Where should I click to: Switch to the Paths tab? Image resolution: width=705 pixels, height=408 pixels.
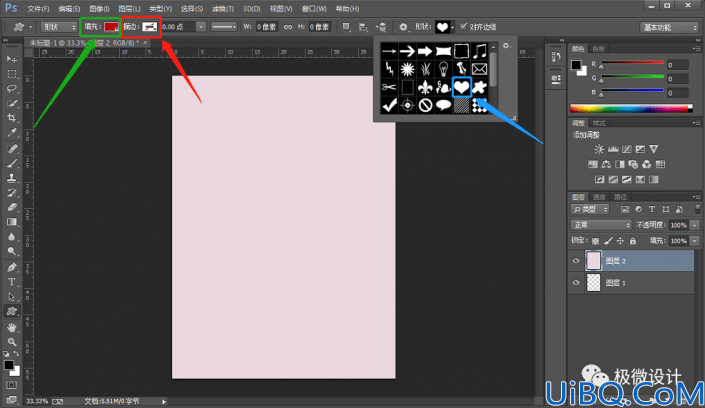click(x=620, y=197)
